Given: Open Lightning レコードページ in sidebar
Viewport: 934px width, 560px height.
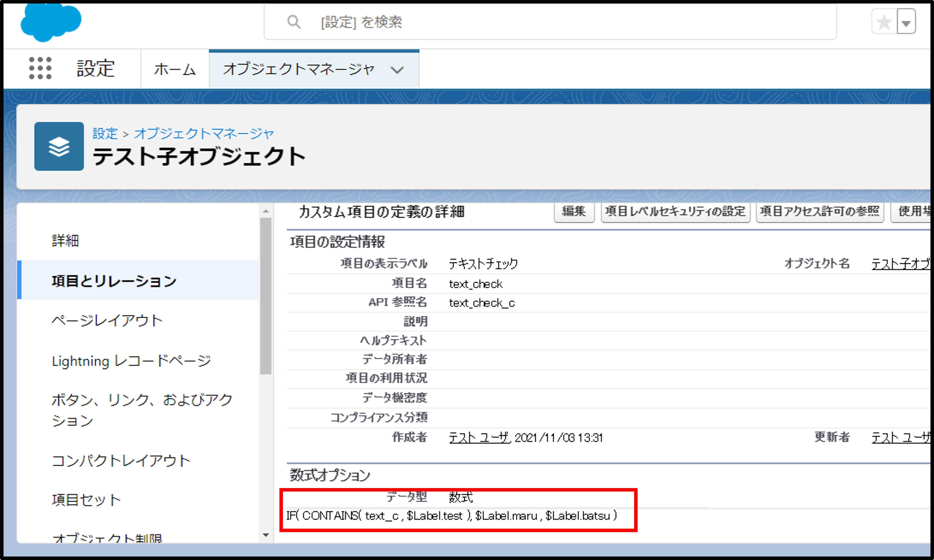Looking at the screenshot, I should (x=131, y=361).
